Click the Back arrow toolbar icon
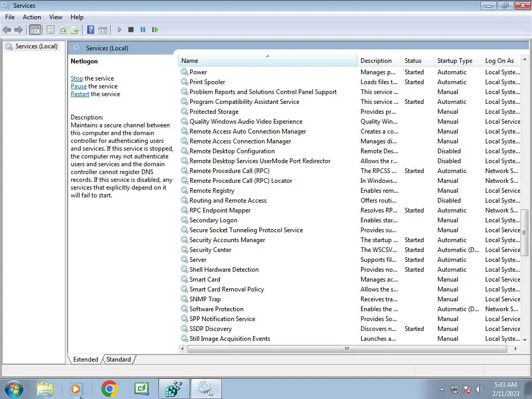This screenshot has width=532, height=399. point(7,30)
